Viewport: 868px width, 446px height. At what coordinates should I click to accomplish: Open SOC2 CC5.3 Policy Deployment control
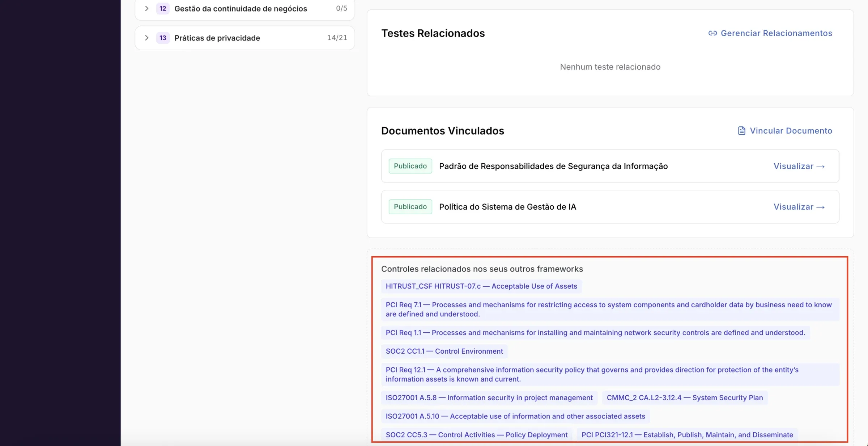[476, 435]
